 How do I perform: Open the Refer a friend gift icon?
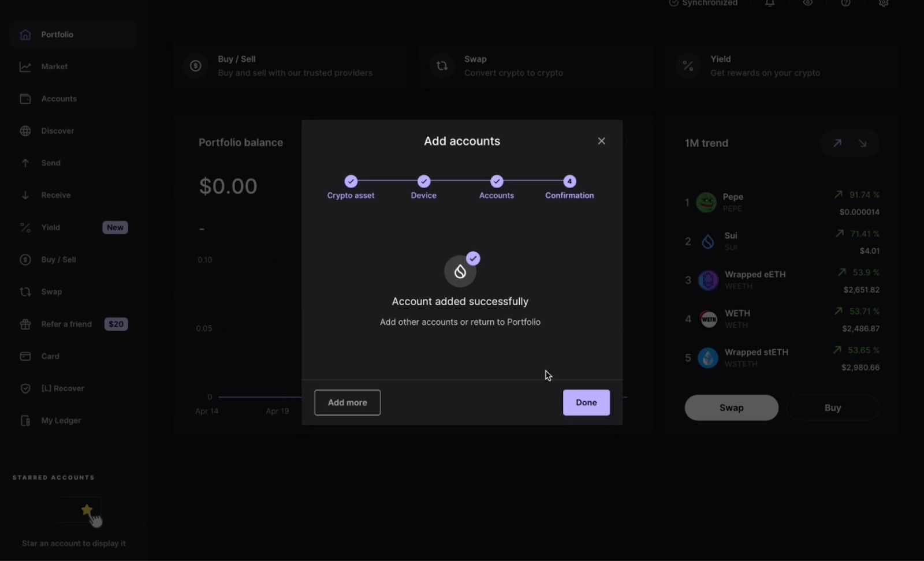tap(25, 324)
